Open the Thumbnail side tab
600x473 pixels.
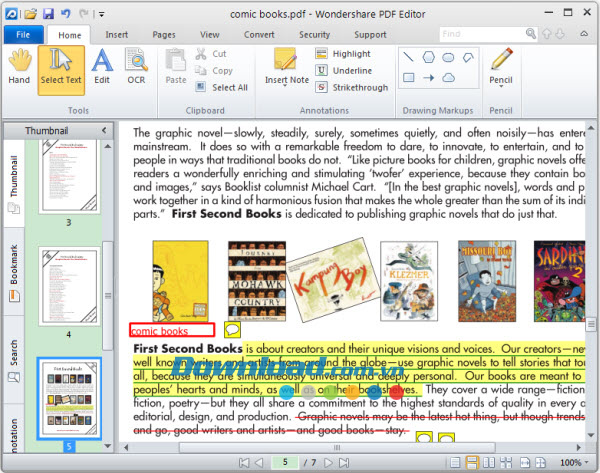pyautogui.click(x=14, y=183)
